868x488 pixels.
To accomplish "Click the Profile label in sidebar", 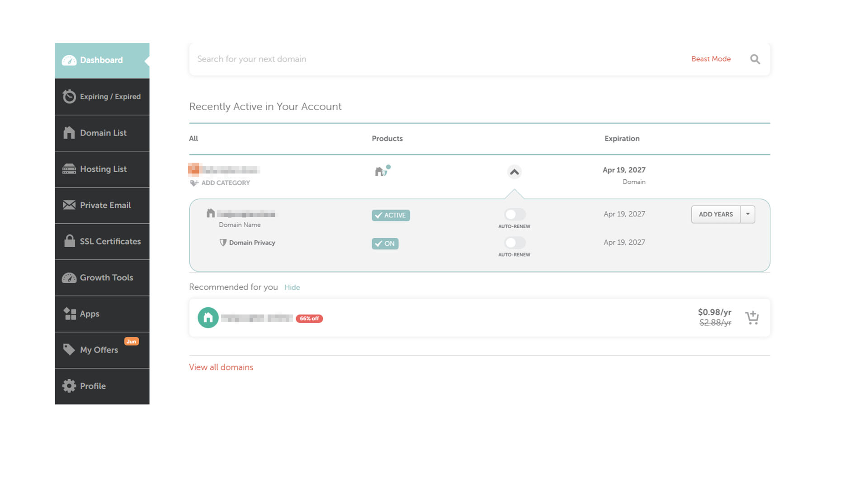I will click(93, 386).
